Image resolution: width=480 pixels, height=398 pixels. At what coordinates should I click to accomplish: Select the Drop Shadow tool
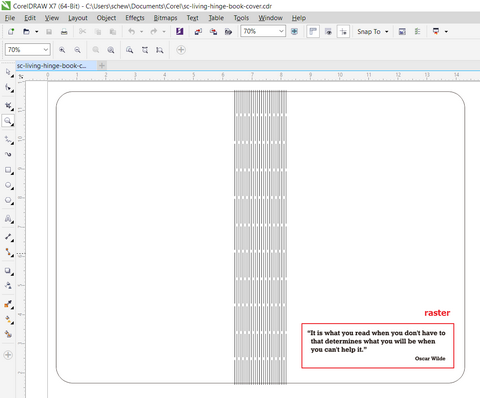[9, 271]
